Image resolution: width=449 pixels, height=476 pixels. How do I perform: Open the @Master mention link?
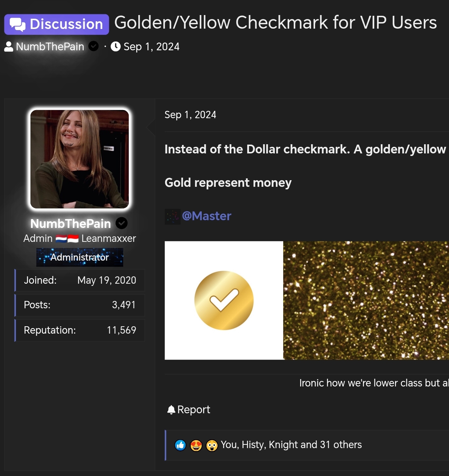point(207,216)
